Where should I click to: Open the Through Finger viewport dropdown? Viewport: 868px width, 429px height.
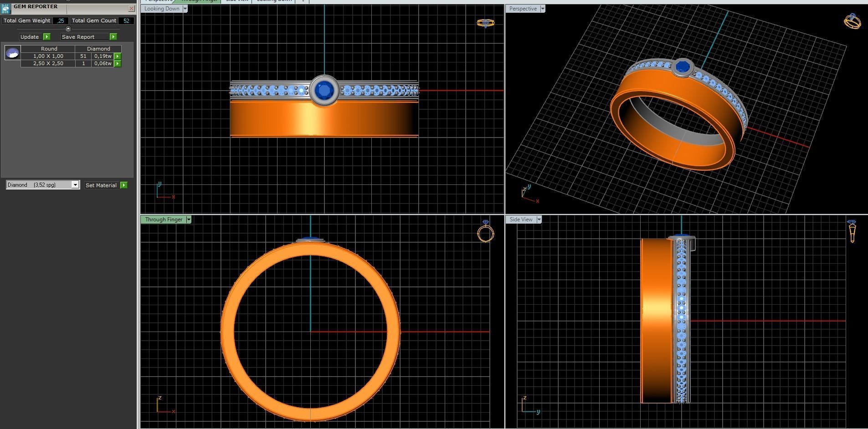click(188, 220)
